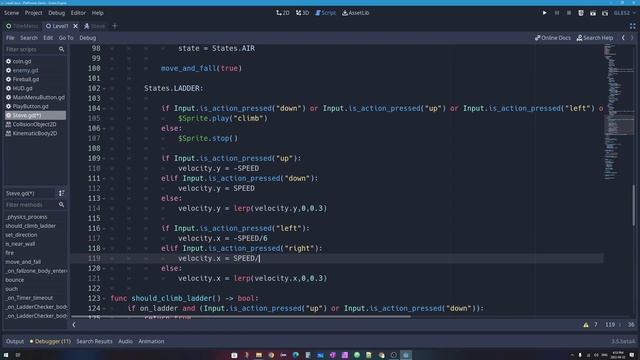Open the Project menu
Image resolution: width=640 pixels, height=360 pixels.
tap(33, 13)
